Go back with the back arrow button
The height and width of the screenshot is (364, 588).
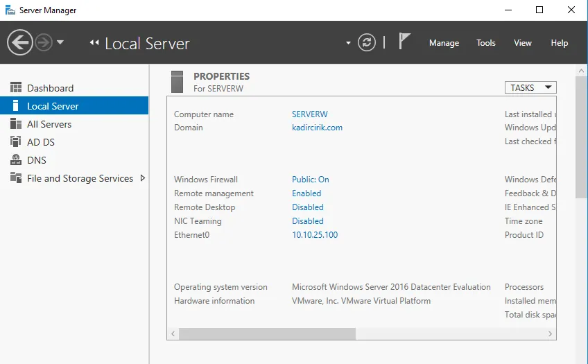pyautogui.click(x=20, y=42)
